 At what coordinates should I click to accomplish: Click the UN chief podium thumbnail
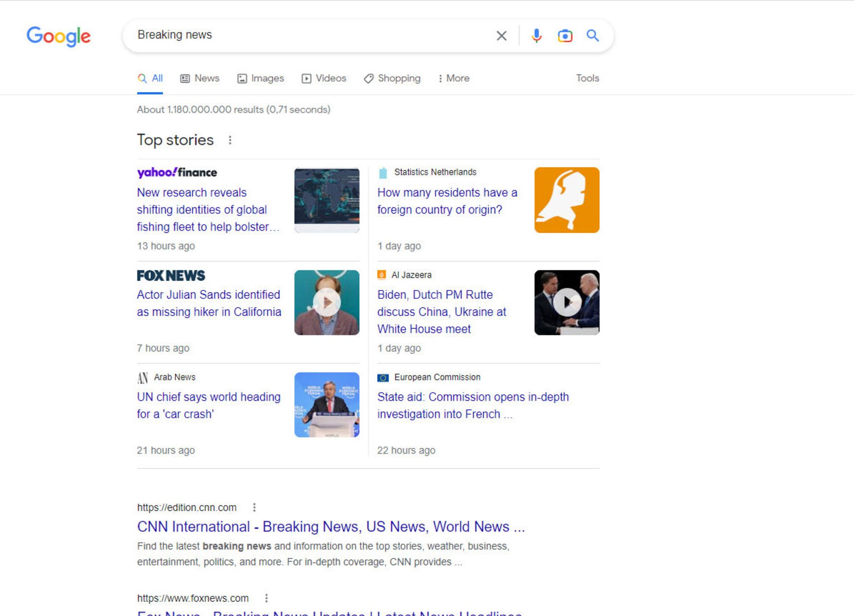[326, 405]
